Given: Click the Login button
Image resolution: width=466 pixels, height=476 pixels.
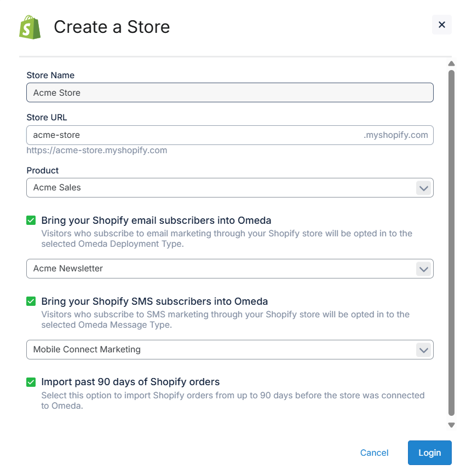Looking at the screenshot, I should click(429, 452).
